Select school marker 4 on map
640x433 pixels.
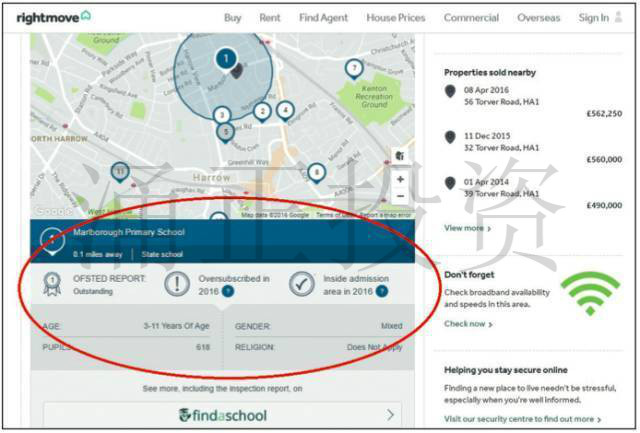click(x=285, y=111)
